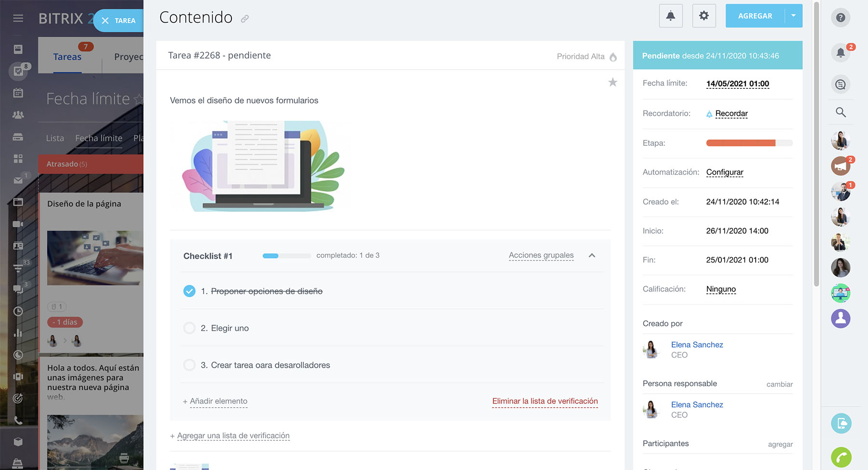Select the Lista view tab
The width and height of the screenshot is (868, 470).
55,138
